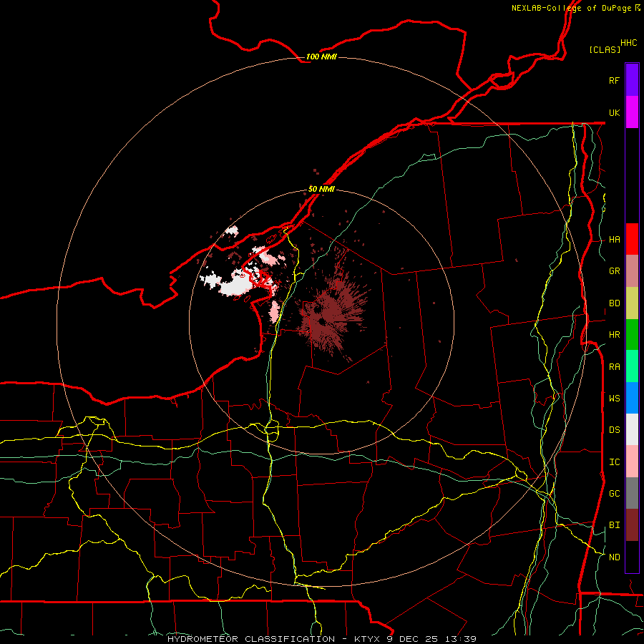Click the BI brown legend swatch
Image resolution: width=644 pixels, height=644 pixels.
coord(632,525)
